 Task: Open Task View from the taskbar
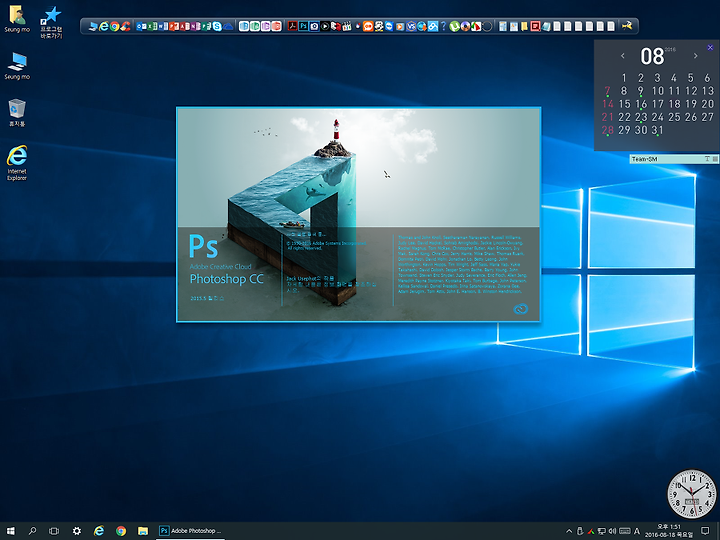pyautogui.click(x=54, y=531)
